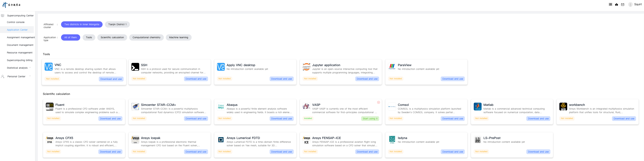Open Application Center in sidebar

(x=17, y=30)
